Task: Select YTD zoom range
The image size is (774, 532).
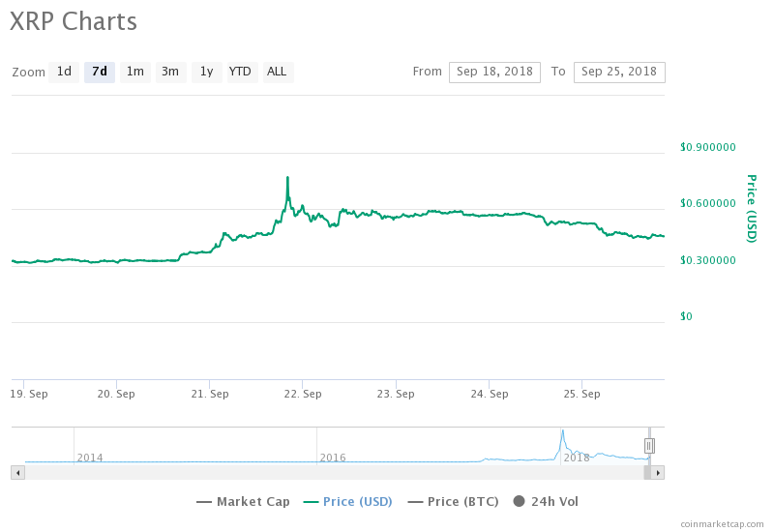Action: point(240,72)
